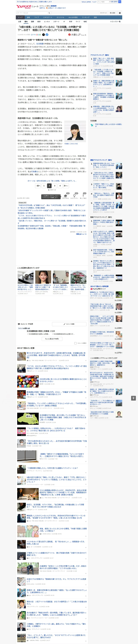The width and height of the screenshot is (138, 644).
Task: Click the blue search magnifier button at the top right
Action: pos(120,2)
